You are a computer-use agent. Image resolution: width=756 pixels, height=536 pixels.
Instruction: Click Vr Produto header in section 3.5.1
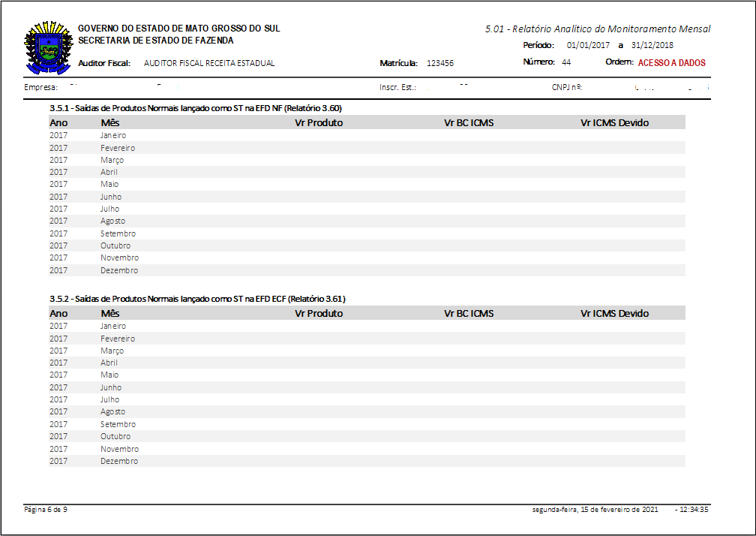pyautogui.click(x=319, y=122)
